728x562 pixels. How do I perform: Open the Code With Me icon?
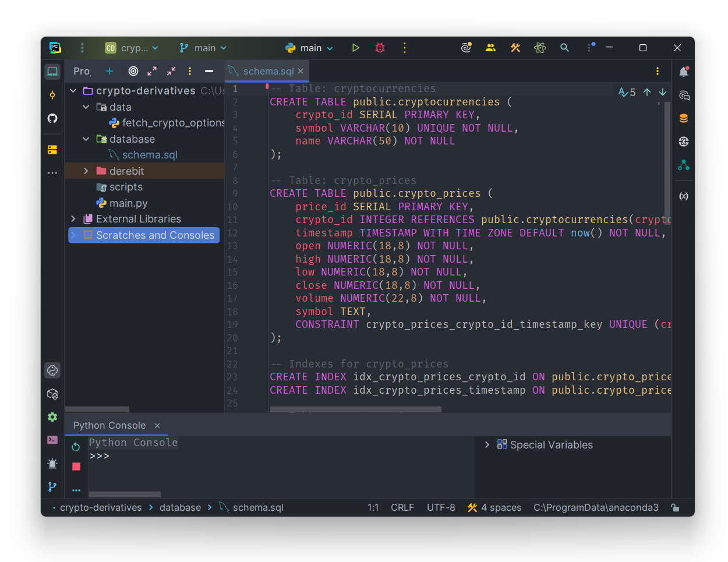[490, 48]
